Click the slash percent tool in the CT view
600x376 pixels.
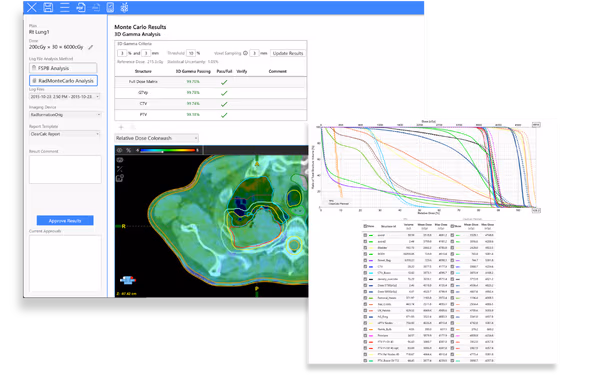pyautogui.click(x=120, y=169)
